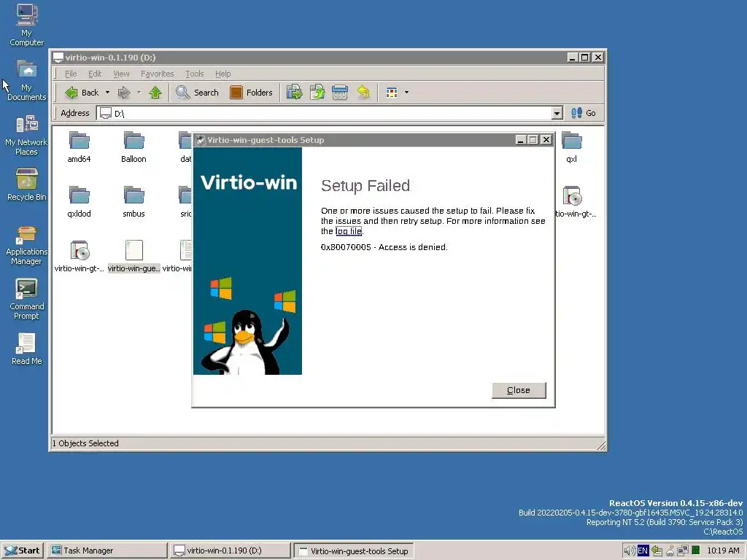Image resolution: width=747 pixels, height=560 pixels.
Task: Click the 10:19 AM clock
Action: [723, 551]
